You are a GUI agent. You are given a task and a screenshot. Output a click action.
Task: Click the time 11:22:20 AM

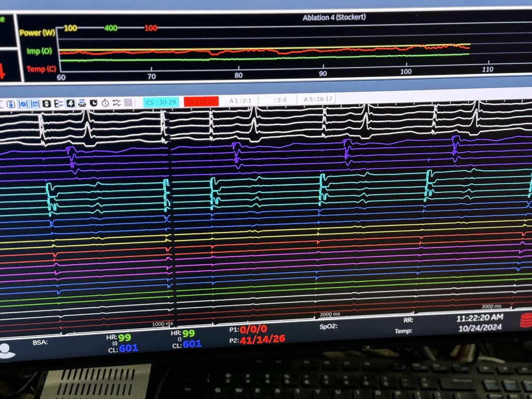479,318
